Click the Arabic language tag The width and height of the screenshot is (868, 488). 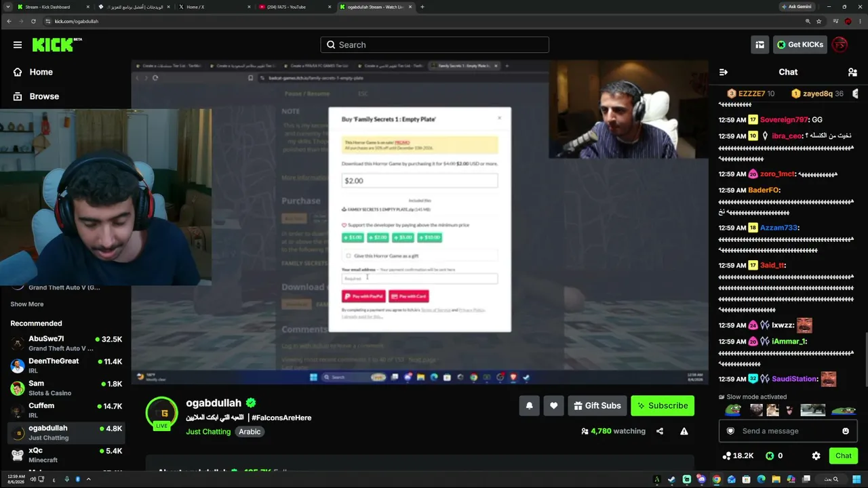pyautogui.click(x=250, y=432)
